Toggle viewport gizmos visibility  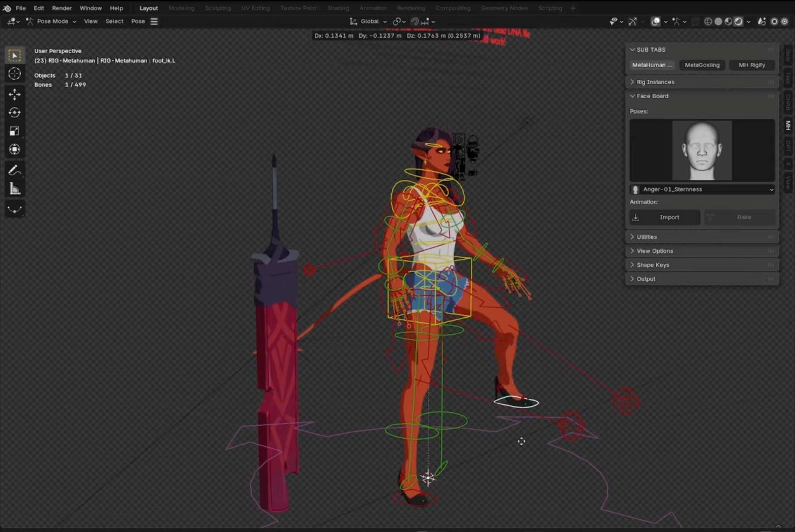click(x=632, y=22)
